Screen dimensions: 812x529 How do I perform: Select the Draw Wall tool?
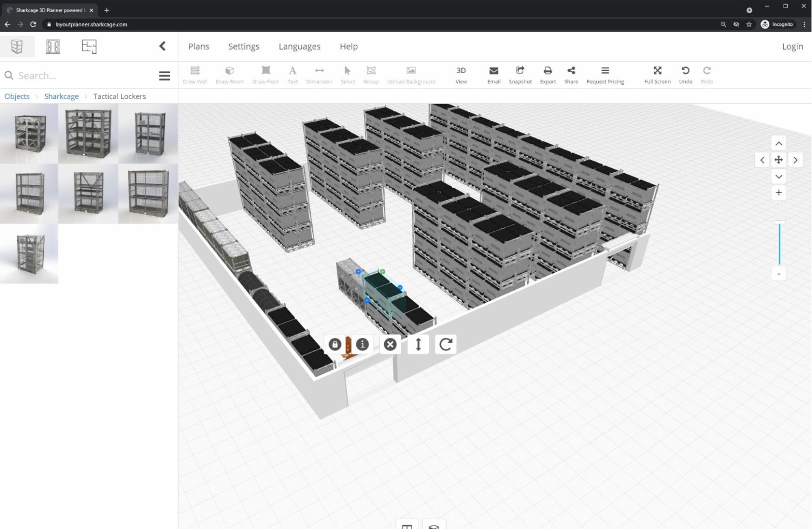[x=194, y=75]
